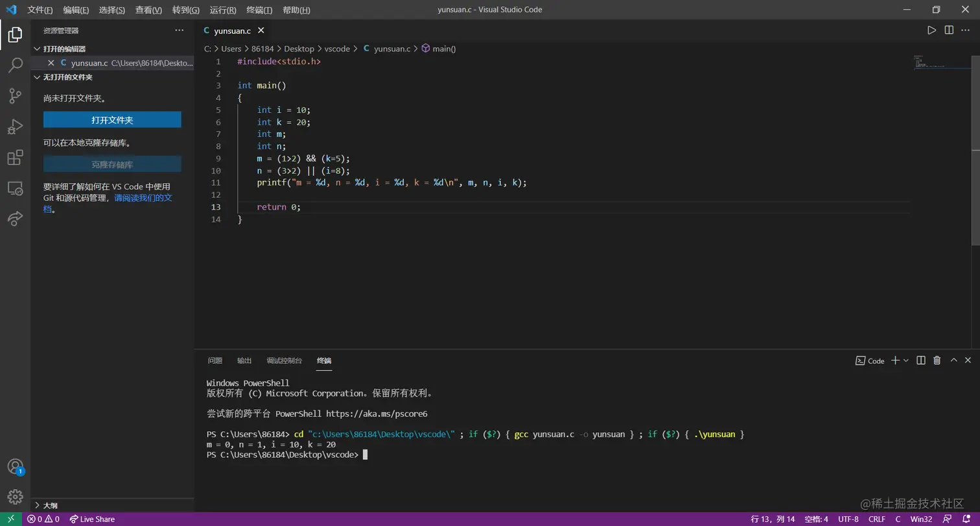Click the 克隆存储库 button
Screen dimensions: 980x526
click(x=112, y=164)
